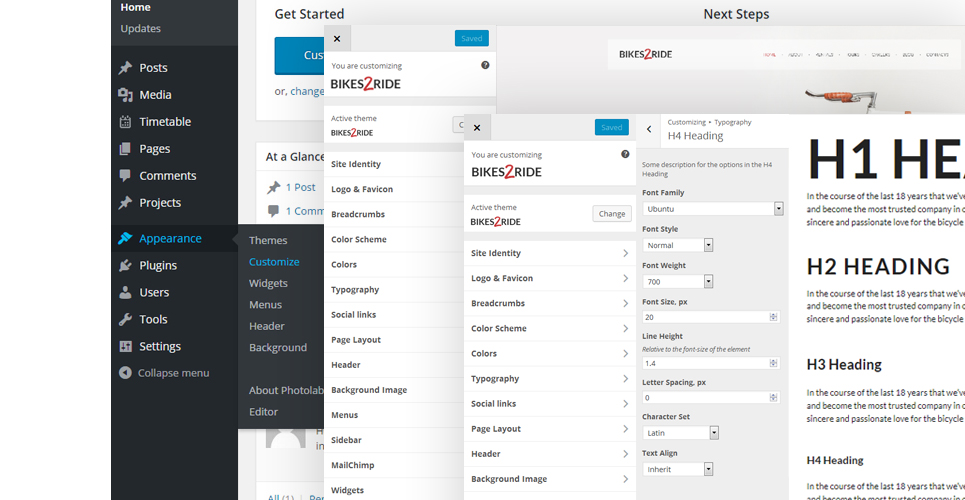
Task: Open the Text Align dropdown
Action: click(x=678, y=469)
